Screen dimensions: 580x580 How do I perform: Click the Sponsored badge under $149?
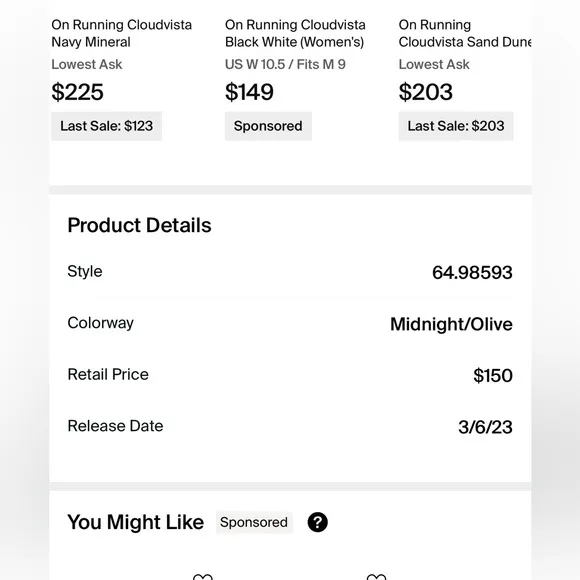(268, 126)
